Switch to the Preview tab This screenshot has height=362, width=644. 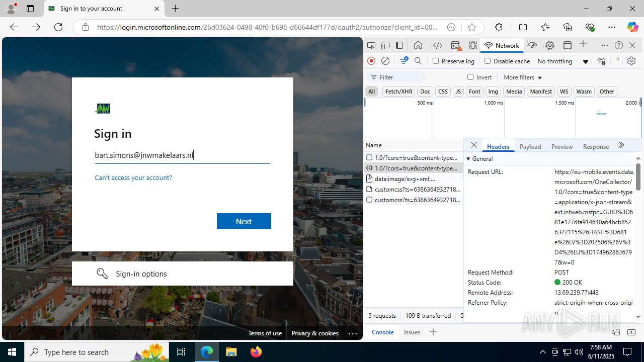[x=562, y=146]
